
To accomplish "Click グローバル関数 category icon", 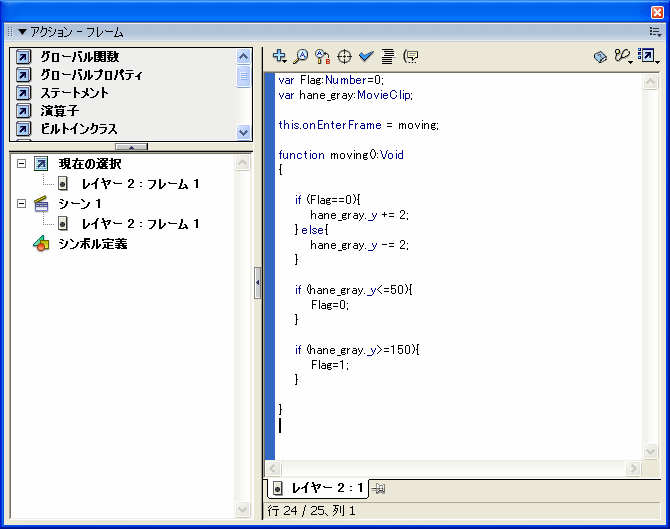I will pyautogui.click(x=24, y=56).
